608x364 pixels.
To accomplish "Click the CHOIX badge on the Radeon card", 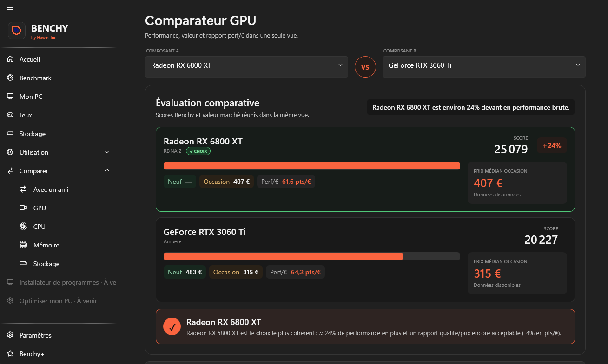I will (198, 151).
